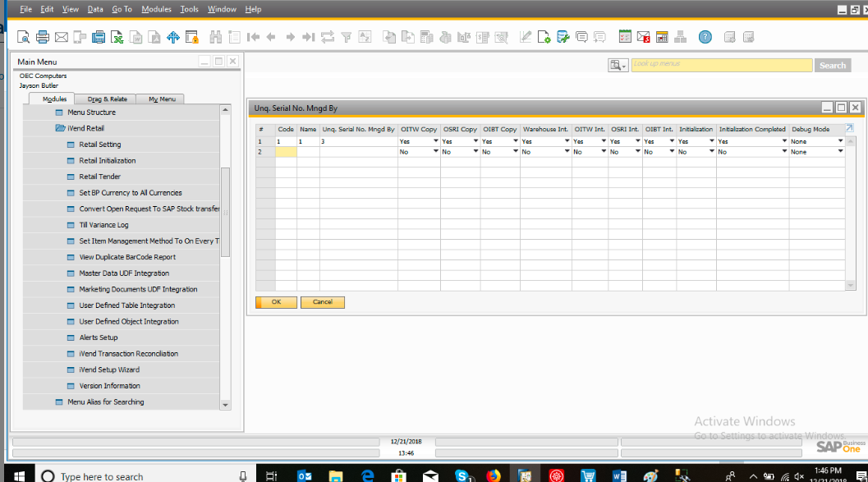Open Version Information entry
The height and width of the screenshot is (482, 868).
click(x=109, y=386)
